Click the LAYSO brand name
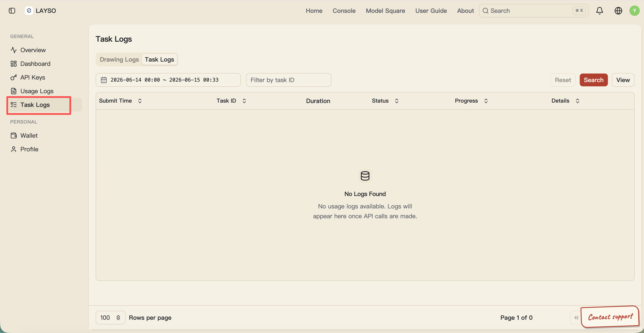Screen dimensions: 644x333 click(x=46, y=10)
